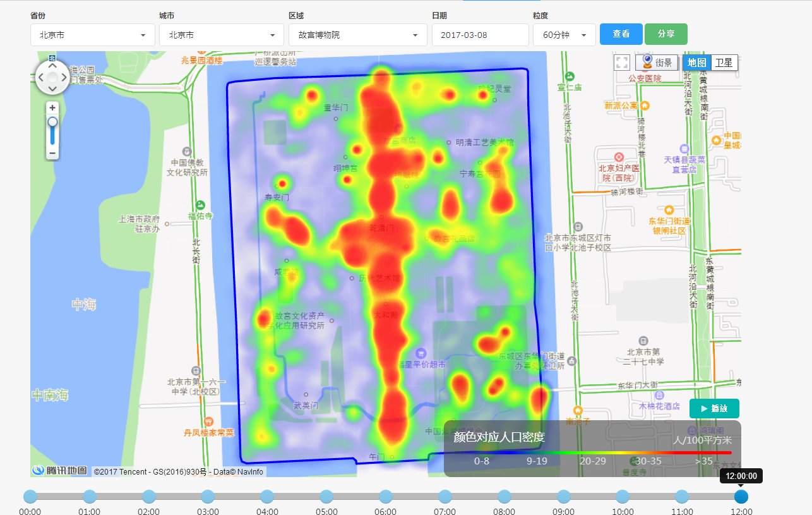Toggle fullscreen map view icon
Viewport: 812px width, 515px height.
point(622,63)
